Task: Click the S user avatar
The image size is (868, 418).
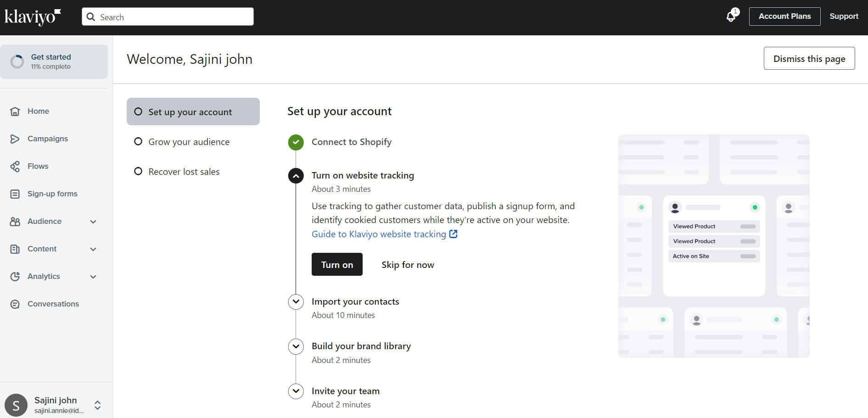Action: point(16,405)
